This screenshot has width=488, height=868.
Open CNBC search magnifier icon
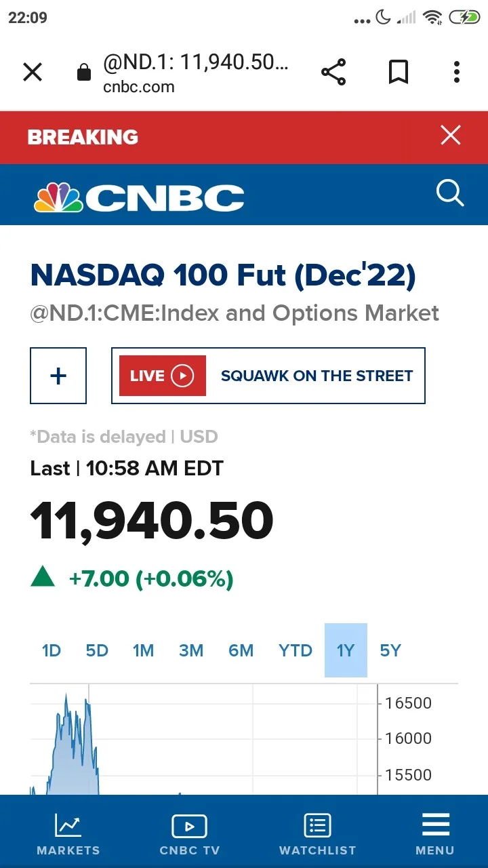[450, 193]
